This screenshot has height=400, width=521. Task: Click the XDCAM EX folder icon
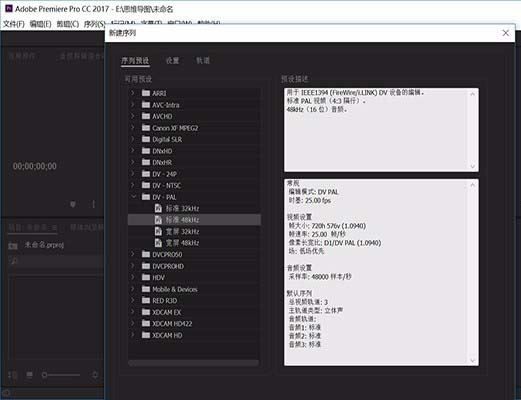click(x=146, y=312)
